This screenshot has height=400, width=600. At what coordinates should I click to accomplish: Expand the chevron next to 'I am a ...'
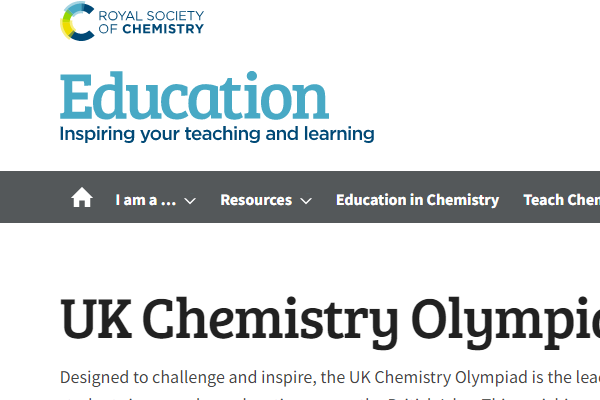pos(190,201)
